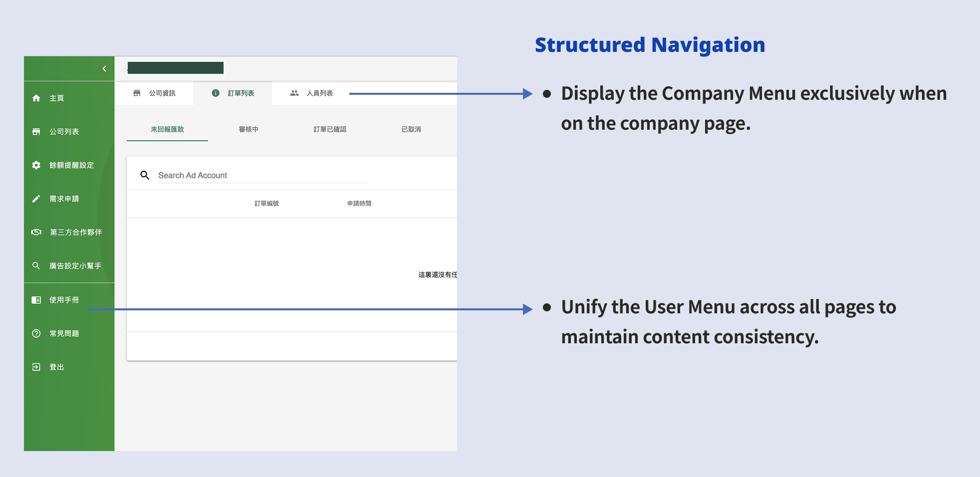Open 廣告設定小幫手 with the magnifier icon
This screenshot has width=980, height=477.
[36, 265]
